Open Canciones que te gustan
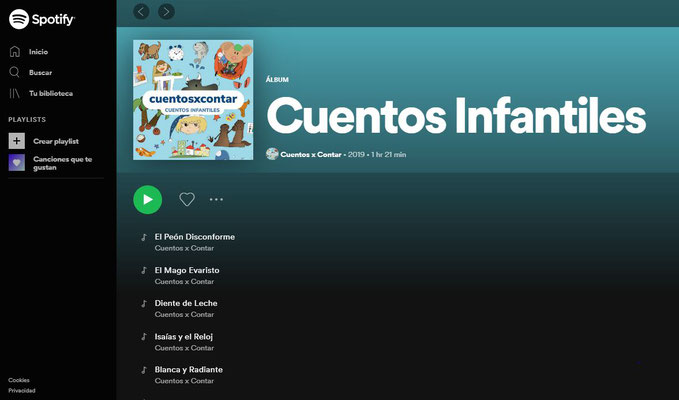The width and height of the screenshot is (679, 400). coord(62,163)
